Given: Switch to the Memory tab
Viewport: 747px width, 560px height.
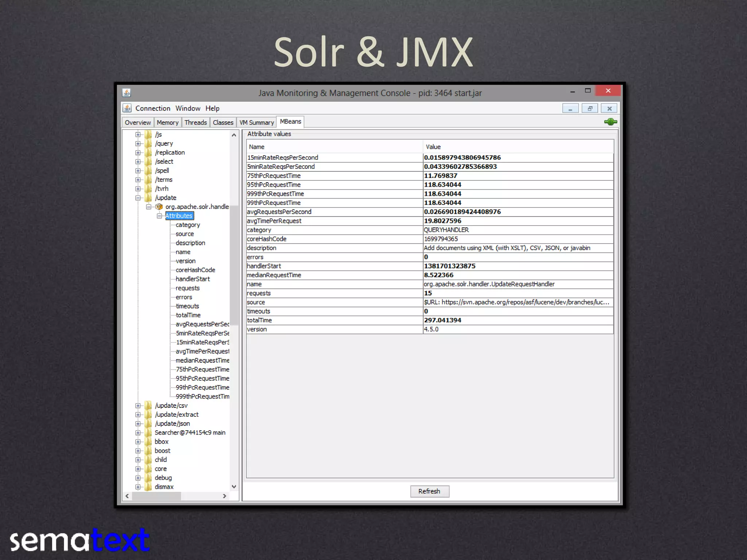Looking at the screenshot, I should click(x=167, y=122).
